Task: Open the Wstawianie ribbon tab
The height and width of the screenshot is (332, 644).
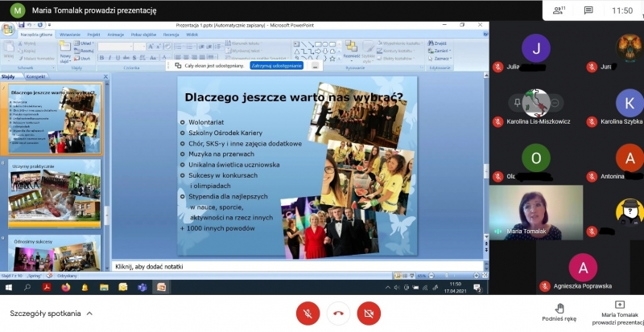Action: tap(70, 35)
